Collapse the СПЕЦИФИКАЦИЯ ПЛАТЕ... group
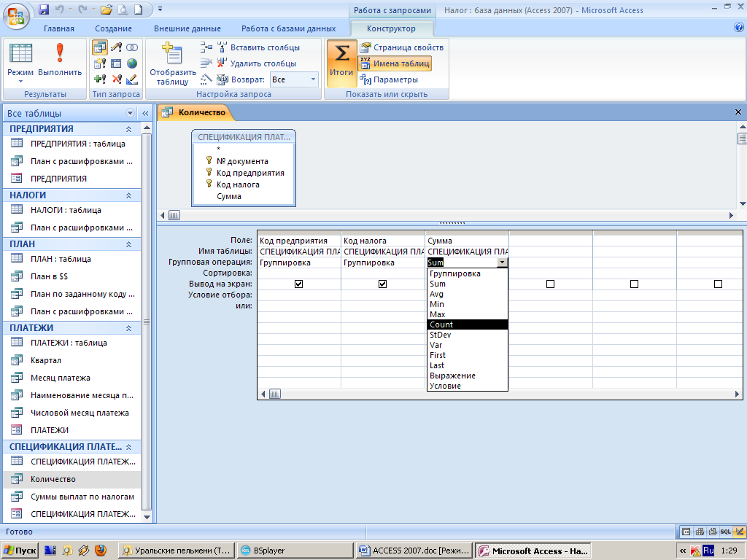This screenshot has width=747, height=560. (x=128, y=447)
